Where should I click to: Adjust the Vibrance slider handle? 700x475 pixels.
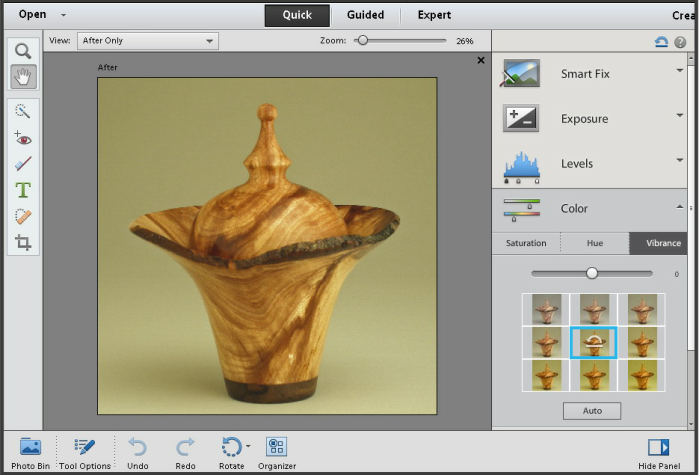(592, 273)
